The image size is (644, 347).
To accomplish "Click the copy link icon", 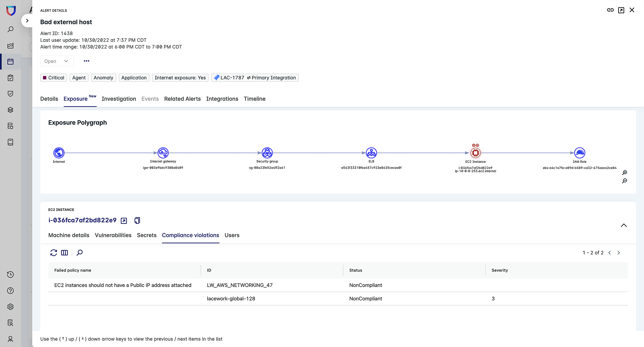I will 610,10.
